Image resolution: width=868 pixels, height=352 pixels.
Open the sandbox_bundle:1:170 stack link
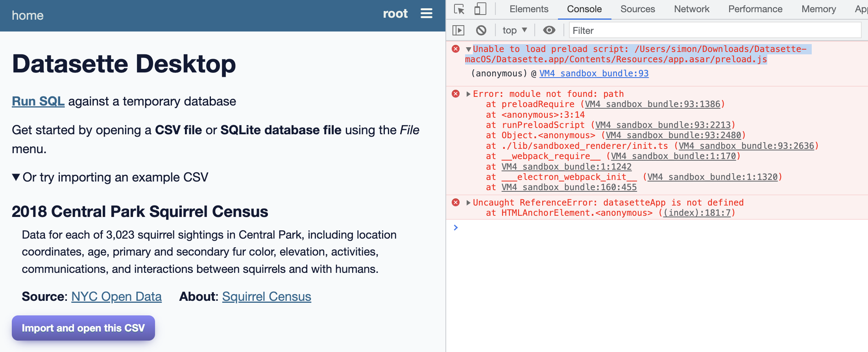click(673, 156)
